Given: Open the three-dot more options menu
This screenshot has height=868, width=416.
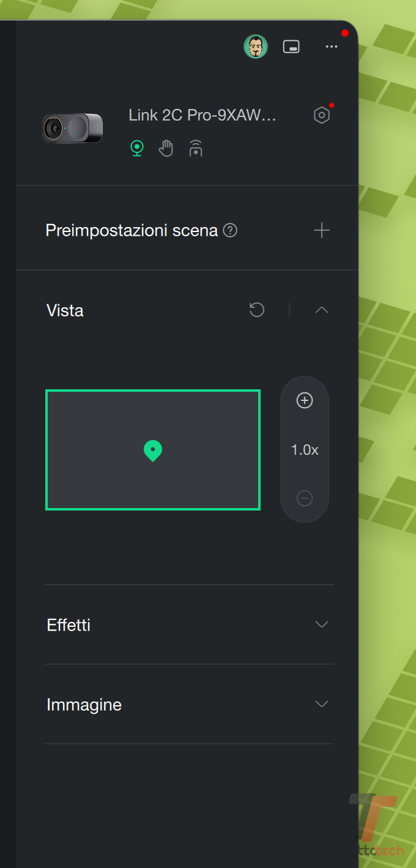Looking at the screenshot, I should pyautogui.click(x=332, y=47).
